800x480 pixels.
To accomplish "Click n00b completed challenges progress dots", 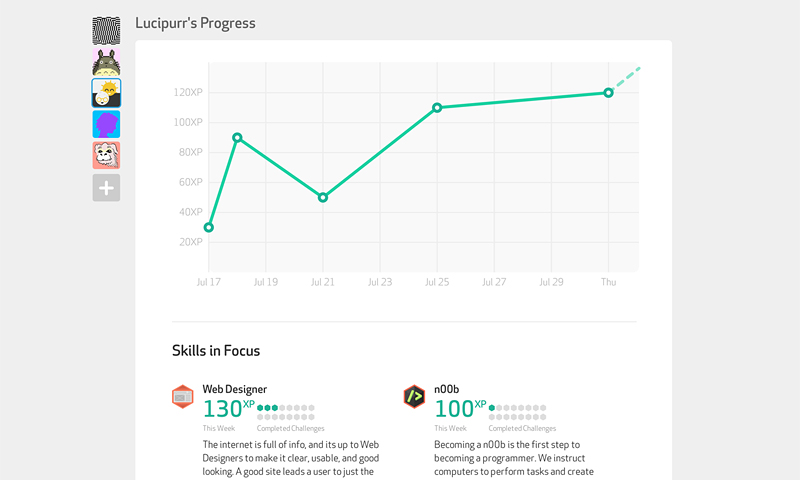I will 517,412.
